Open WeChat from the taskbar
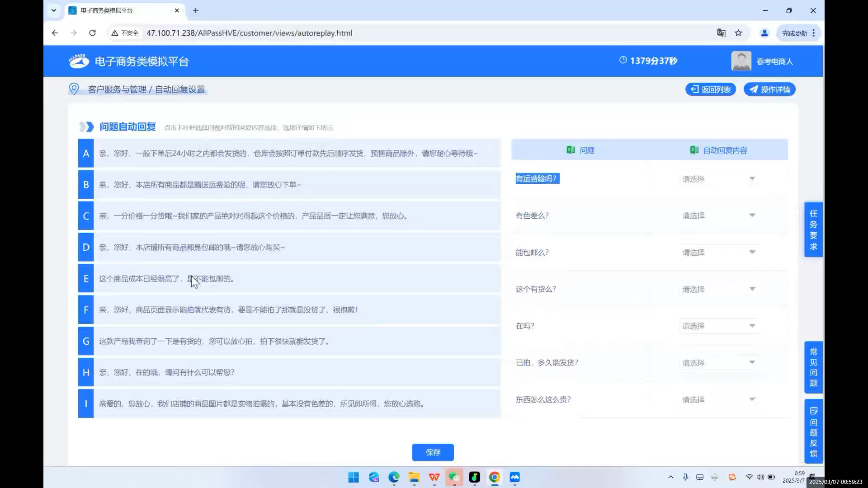868x488 pixels. (x=454, y=477)
